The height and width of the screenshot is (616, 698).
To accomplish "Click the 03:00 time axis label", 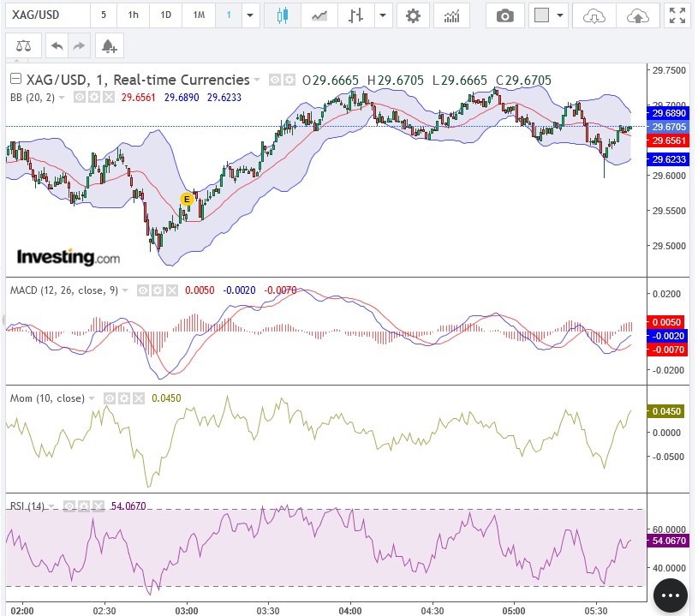I will click(x=187, y=610).
